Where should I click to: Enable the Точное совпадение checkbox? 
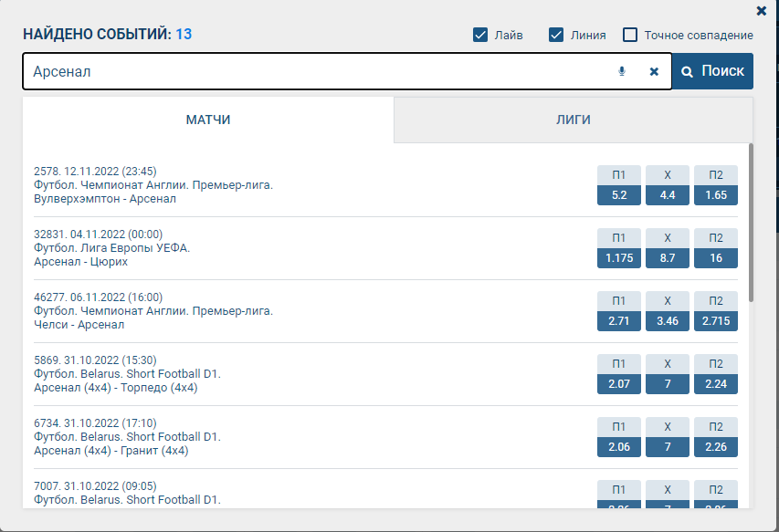pos(630,35)
